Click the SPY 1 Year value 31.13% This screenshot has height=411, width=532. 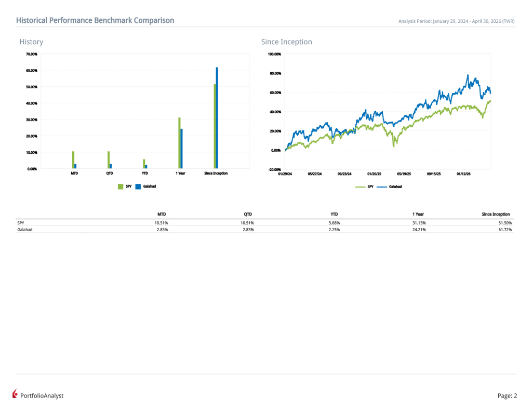[x=419, y=223]
